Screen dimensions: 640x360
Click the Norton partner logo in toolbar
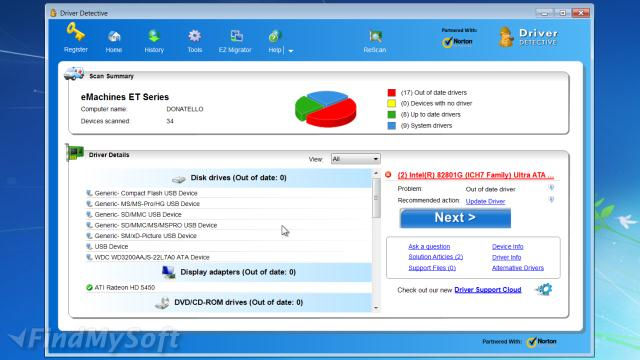click(x=457, y=42)
